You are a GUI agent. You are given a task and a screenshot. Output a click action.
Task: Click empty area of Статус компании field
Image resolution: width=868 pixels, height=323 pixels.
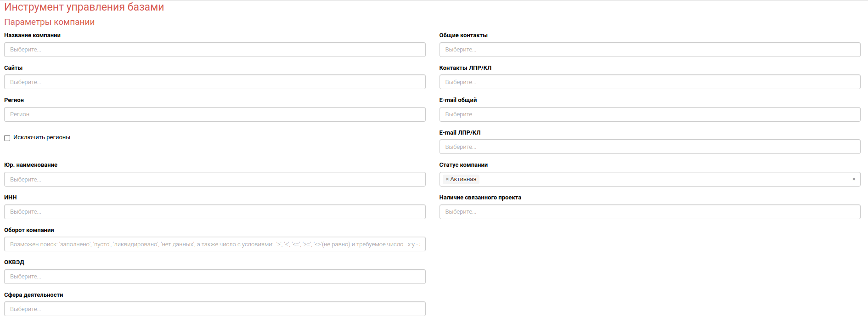point(661,179)
